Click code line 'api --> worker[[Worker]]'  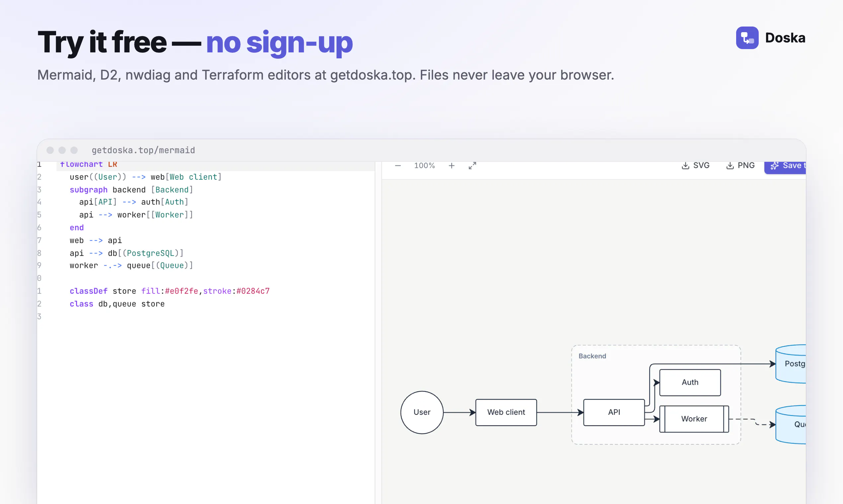pos(136,215)
